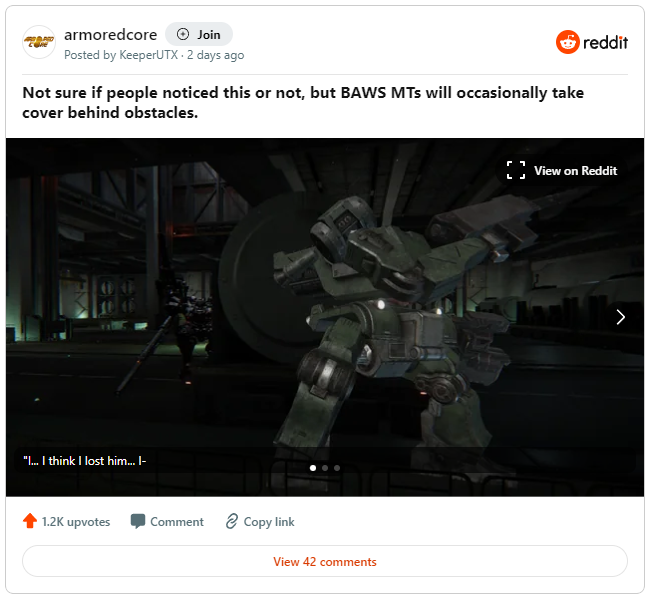Screen dimensions: 649x603
Task: Open the armoredcore subreddit name link
Action: pos(111,34)
